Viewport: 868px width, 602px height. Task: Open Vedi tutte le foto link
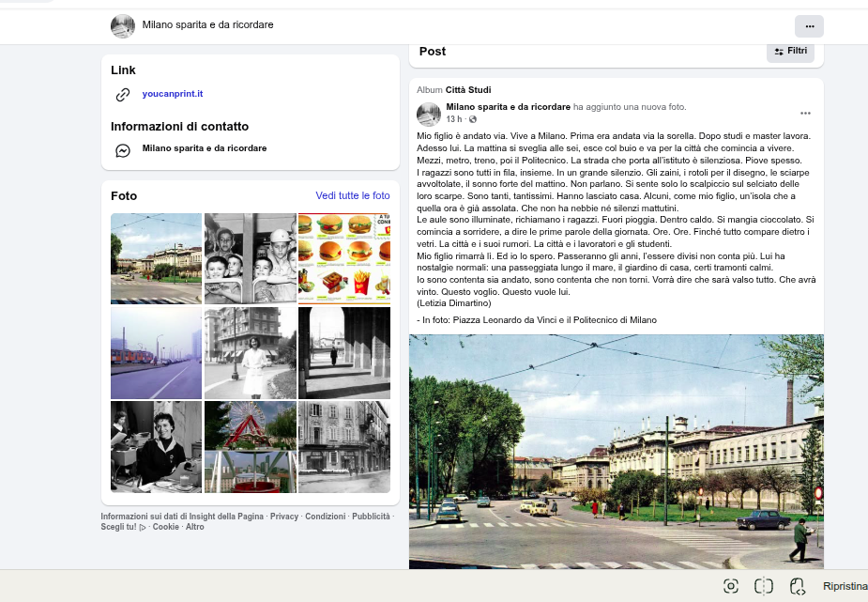click(352, 196)
